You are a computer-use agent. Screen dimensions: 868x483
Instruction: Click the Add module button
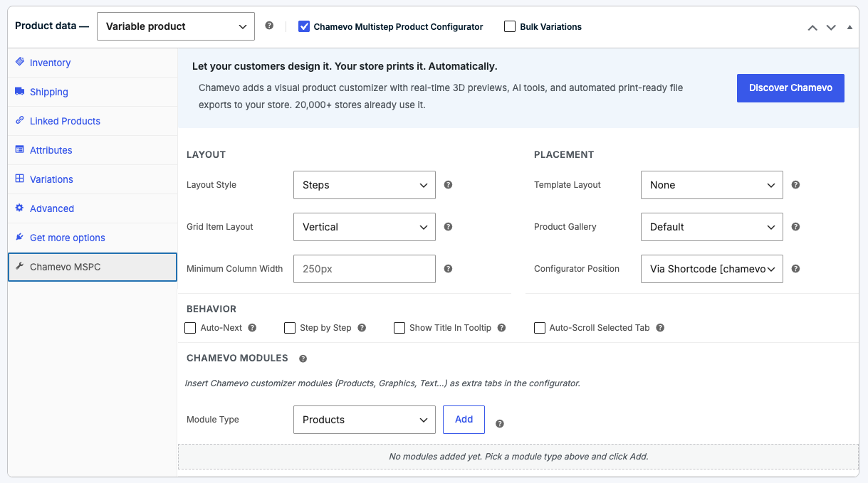click(464, 420)
